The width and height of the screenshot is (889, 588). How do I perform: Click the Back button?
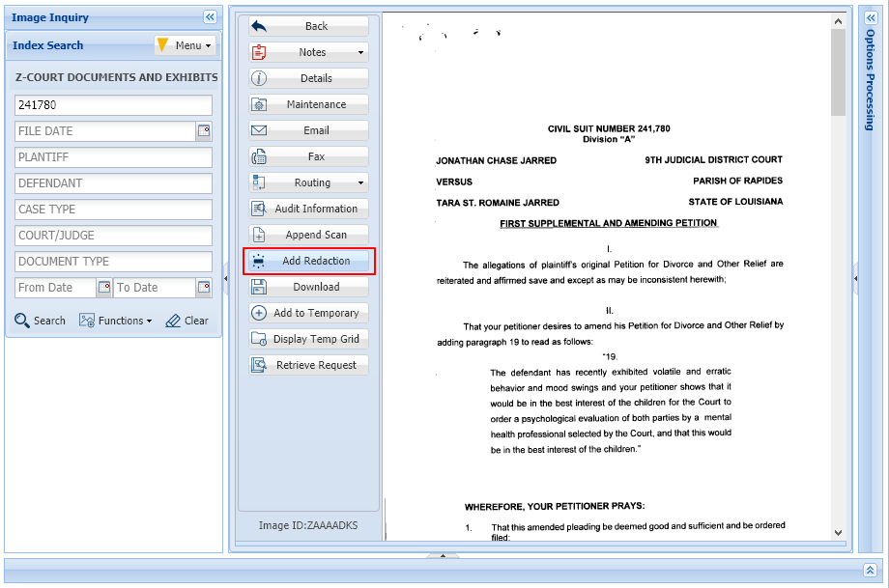click(307, 25)
